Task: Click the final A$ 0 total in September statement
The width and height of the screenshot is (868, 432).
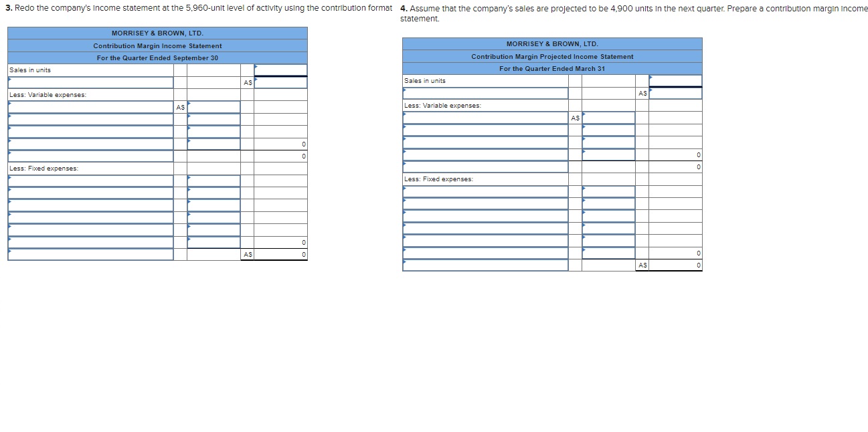Action: (x=280, y=254)
